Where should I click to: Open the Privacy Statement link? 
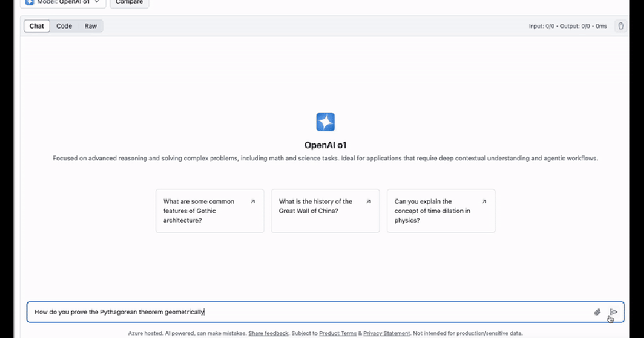(x=387, y=334)
